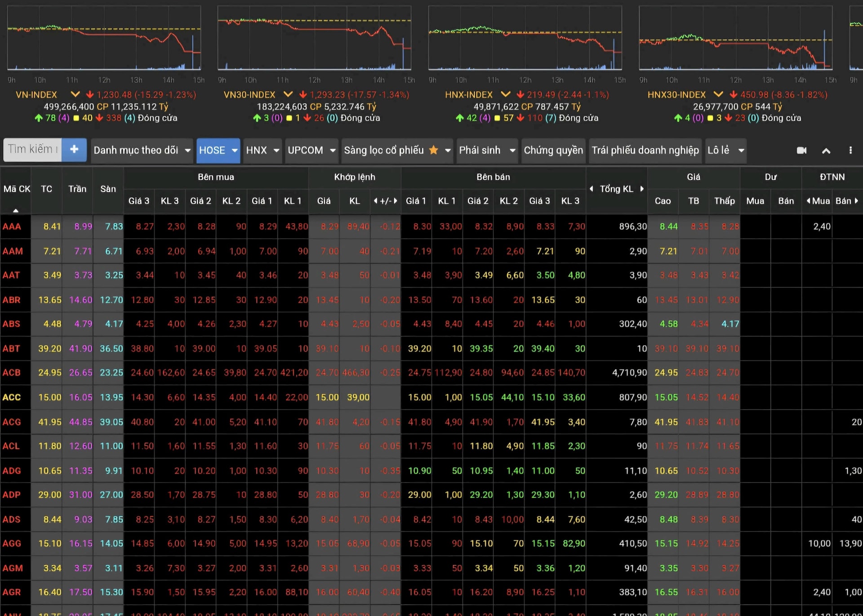The width and height of the screenshot is (863, 616).
Task: Open stock symbol AAA
Action: pos(12,226)
